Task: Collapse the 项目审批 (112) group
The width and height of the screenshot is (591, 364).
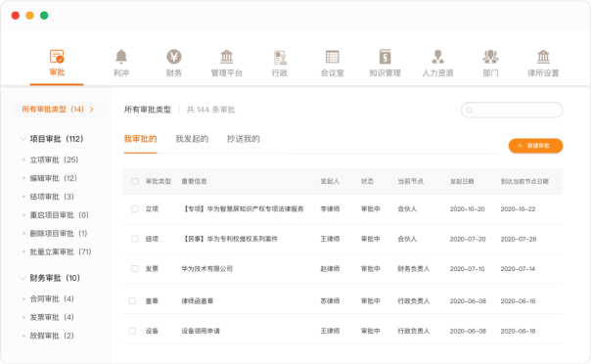Action: tap(23, 139)
